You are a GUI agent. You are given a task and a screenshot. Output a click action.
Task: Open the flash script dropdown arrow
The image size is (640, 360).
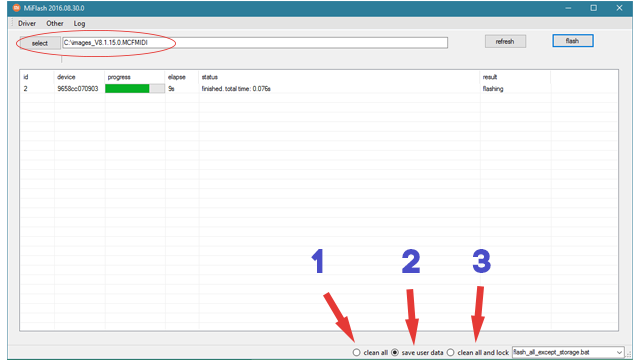pos(619,352)
